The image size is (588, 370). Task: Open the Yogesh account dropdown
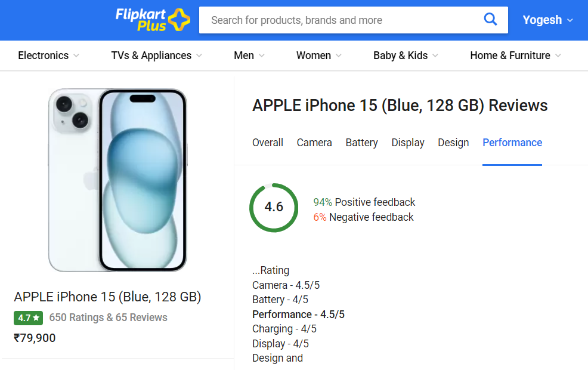click(547, 20)
